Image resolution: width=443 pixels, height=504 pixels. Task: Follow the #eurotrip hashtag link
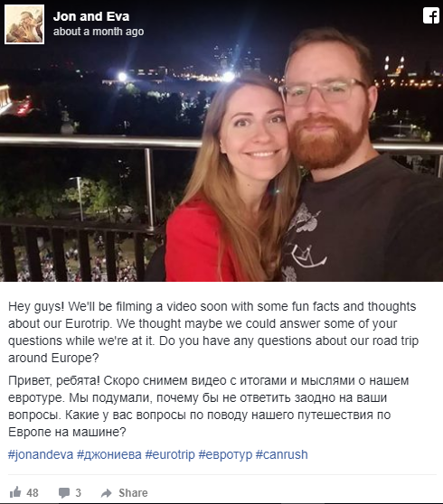point(170,454)
